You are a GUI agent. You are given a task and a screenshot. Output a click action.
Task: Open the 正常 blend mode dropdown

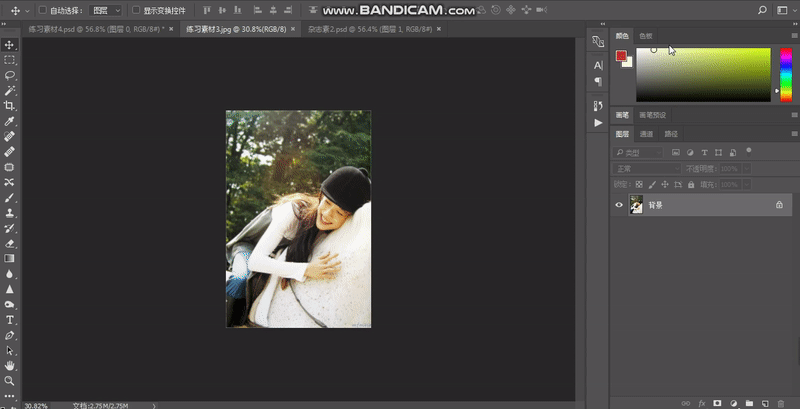click(x=646, y=169)
